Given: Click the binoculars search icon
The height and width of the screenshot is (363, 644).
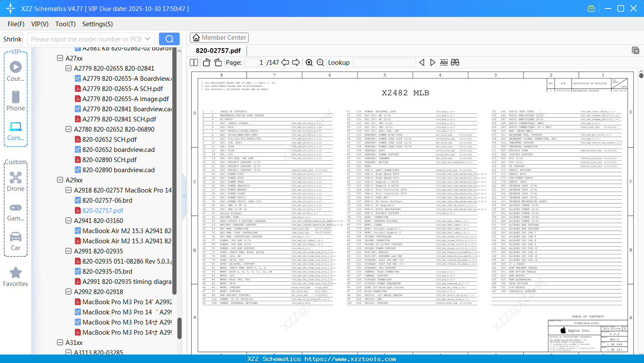Looking at the screenshot, I should point(455,62).
